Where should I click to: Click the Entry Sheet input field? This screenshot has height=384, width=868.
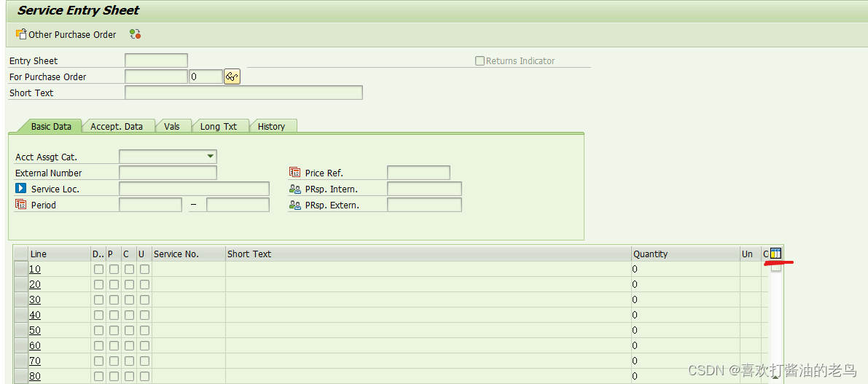(156, 61)
